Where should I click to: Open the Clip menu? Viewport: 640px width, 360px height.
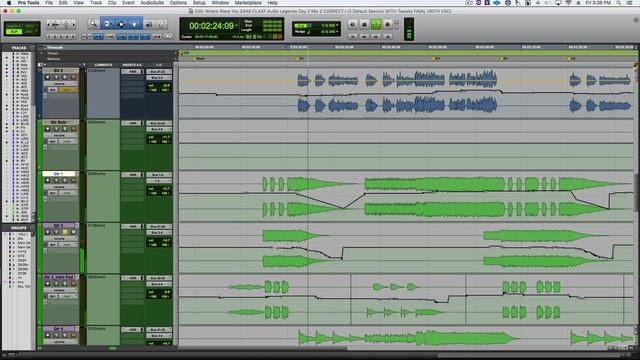(112, 3)
